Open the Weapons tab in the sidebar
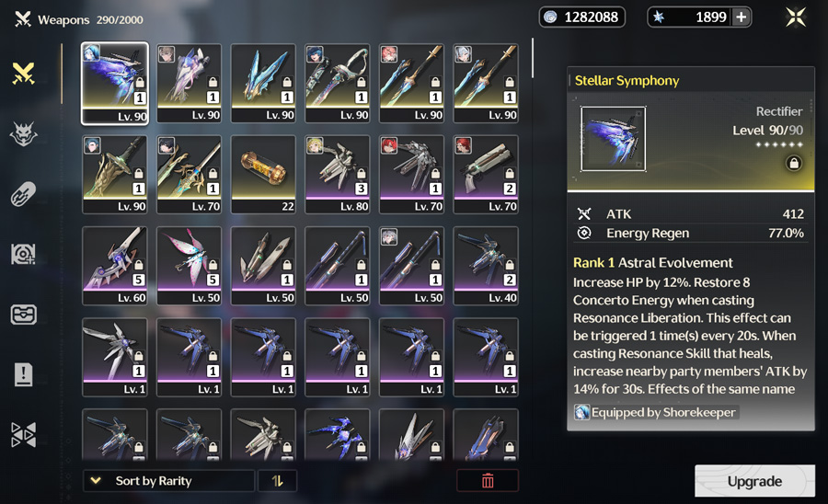828x504 pixels. click(23, 74)
